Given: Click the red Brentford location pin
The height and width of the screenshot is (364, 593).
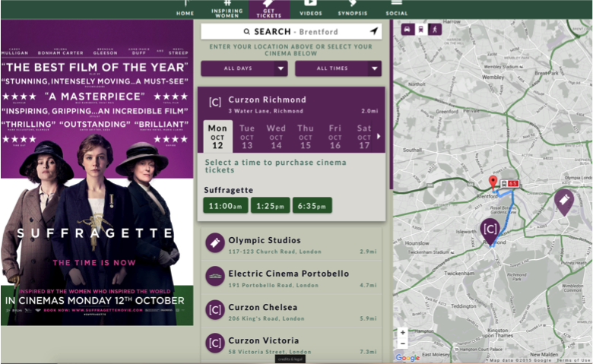Looking at the screenshot, I should pos(493,182).
